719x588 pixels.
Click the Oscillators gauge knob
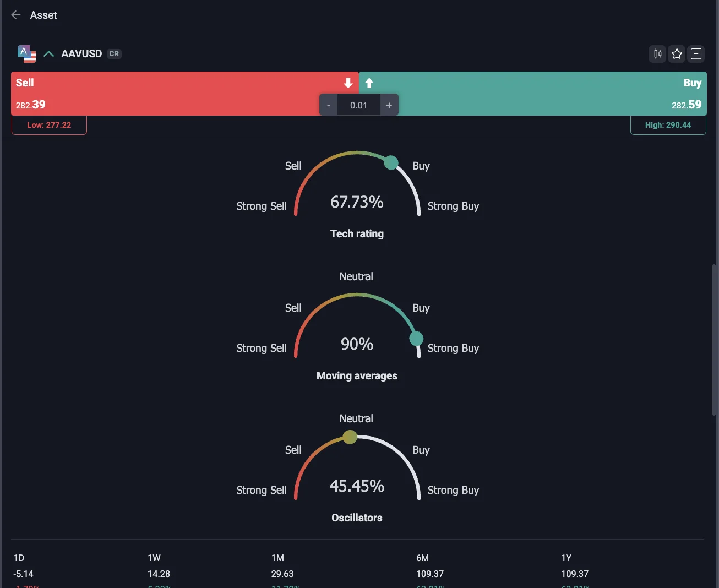(x=350, y=437)
